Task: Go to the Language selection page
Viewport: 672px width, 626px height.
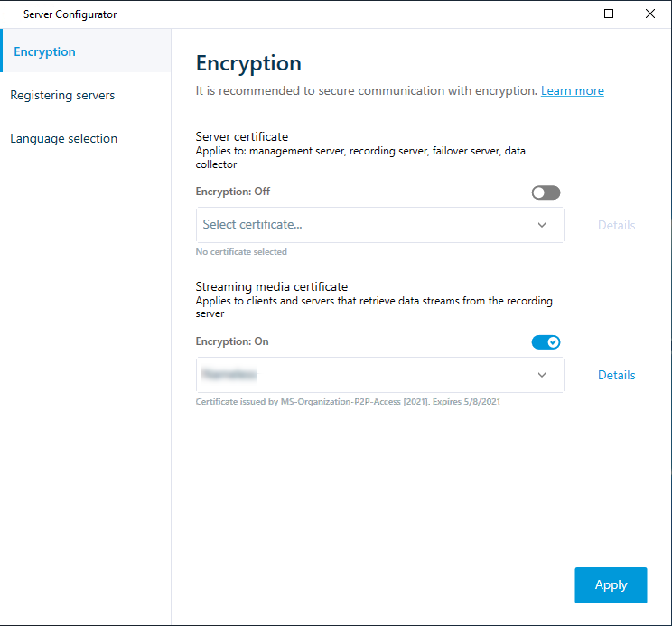Action: (x=64, y=138)
